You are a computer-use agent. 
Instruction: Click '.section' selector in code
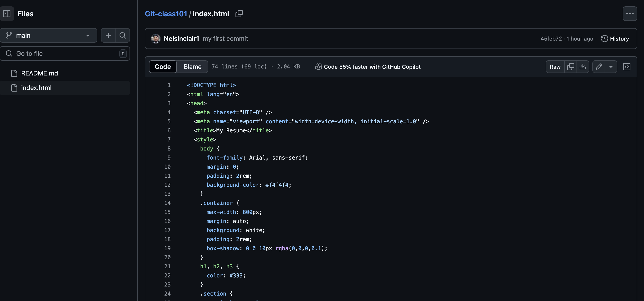[213, 294]
